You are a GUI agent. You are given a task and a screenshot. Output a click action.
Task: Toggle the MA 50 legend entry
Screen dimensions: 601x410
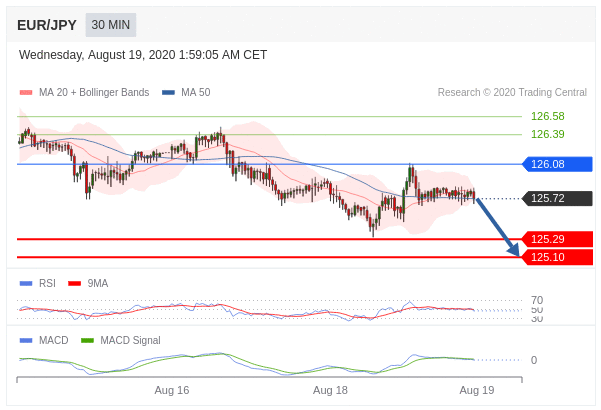[186, 92]
